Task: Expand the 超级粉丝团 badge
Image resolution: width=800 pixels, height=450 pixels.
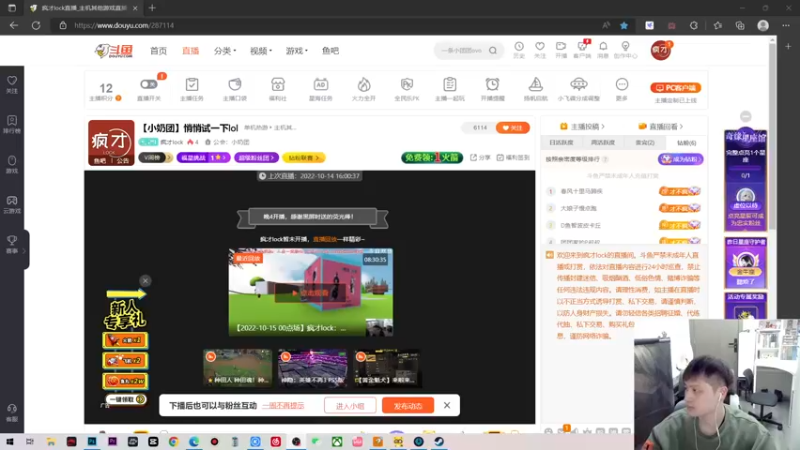Action: pos(257,158)
